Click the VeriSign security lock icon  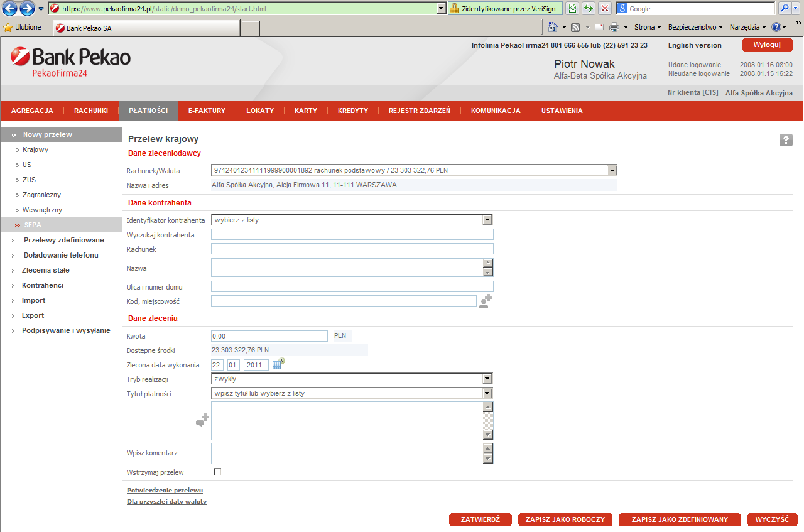455,8
